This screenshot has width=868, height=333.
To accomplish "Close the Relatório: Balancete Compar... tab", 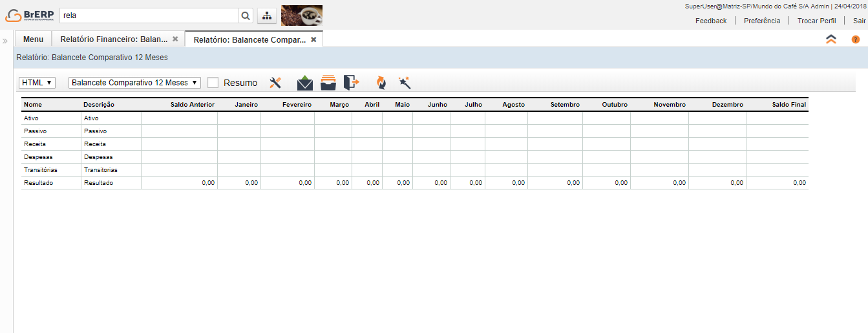I will [x=313, y=39].
